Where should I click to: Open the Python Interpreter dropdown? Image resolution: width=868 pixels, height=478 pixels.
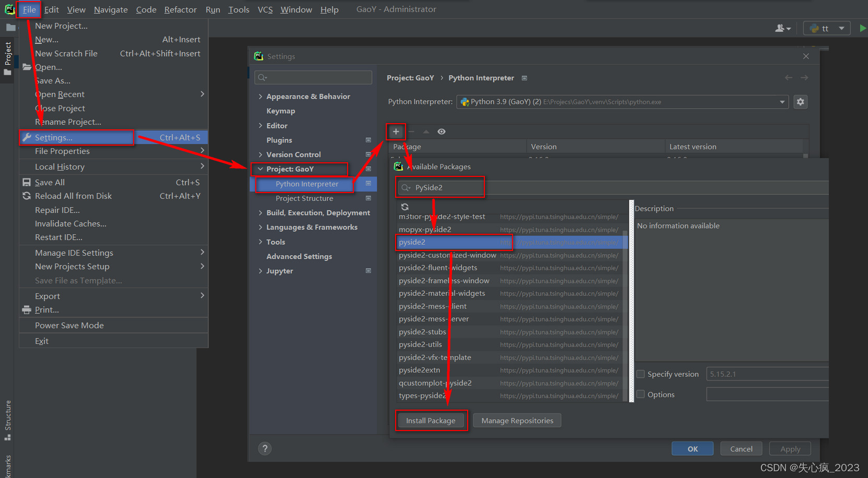tap(622, 102)
